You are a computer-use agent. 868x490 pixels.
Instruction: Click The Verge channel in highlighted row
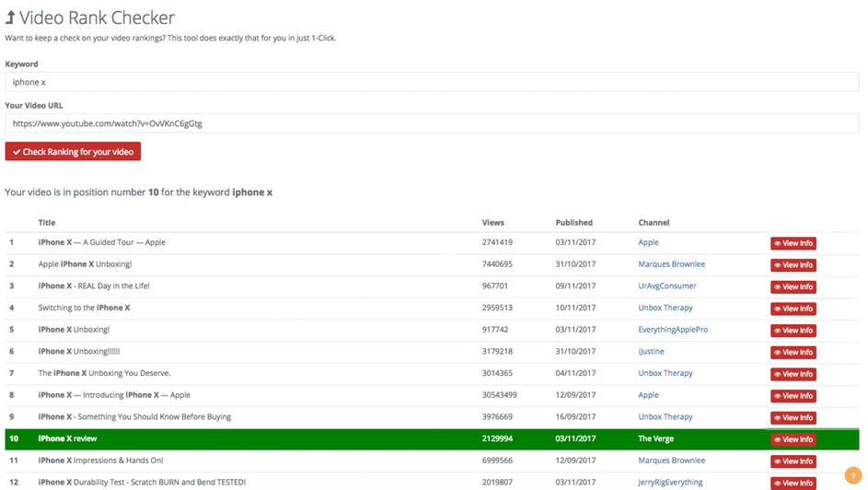click(657, 439)
